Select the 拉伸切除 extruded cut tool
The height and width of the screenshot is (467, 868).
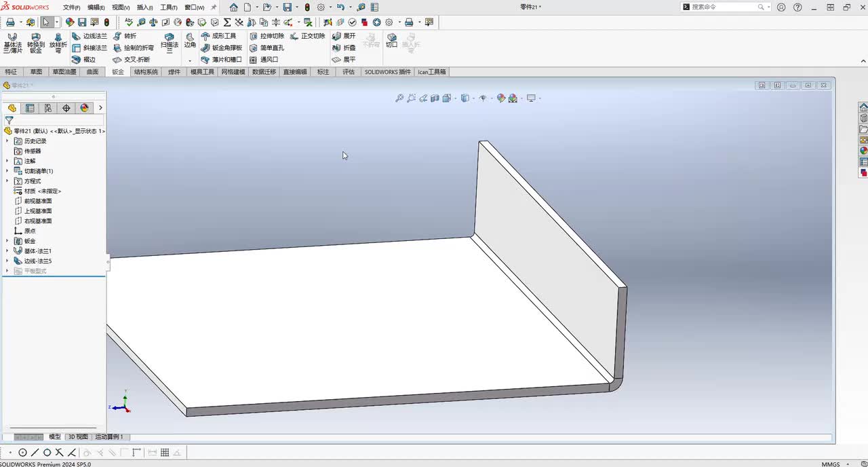point(267,36)
